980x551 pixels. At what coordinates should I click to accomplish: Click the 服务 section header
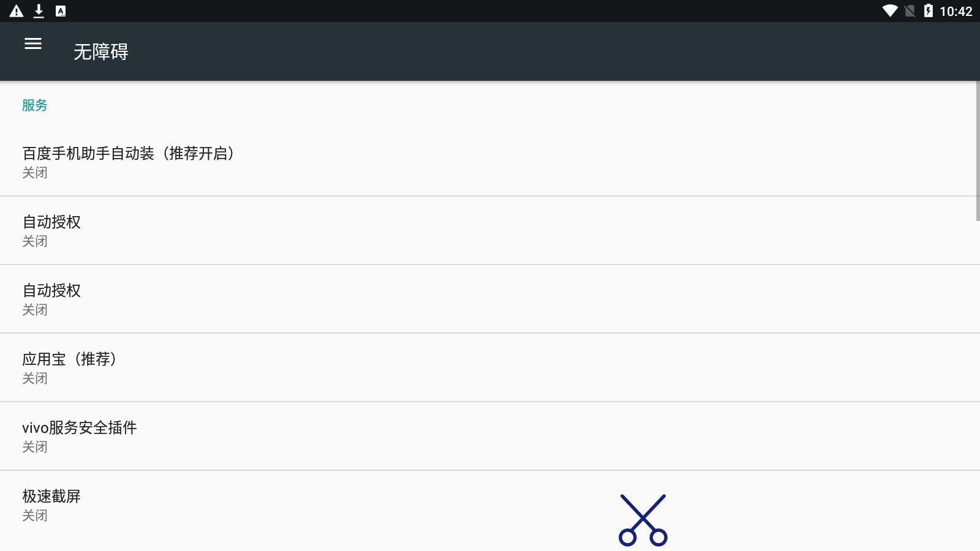tap(35, 105)
